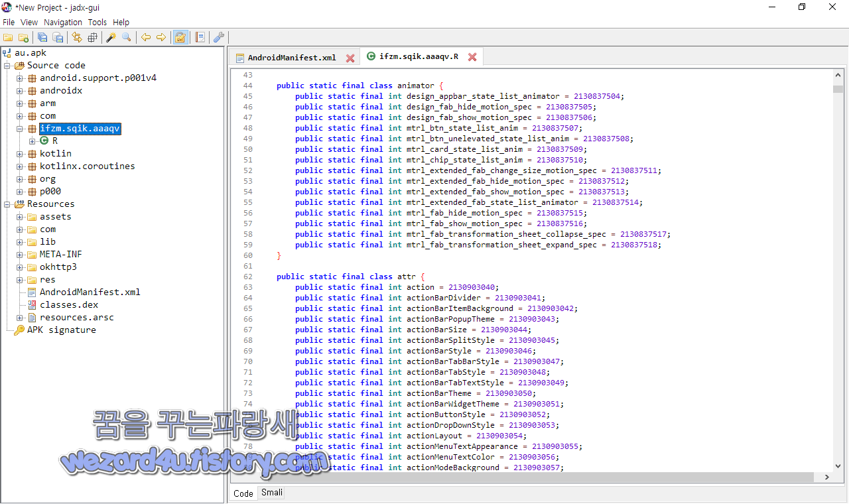Open class search magnifier icon

(127, 38)
